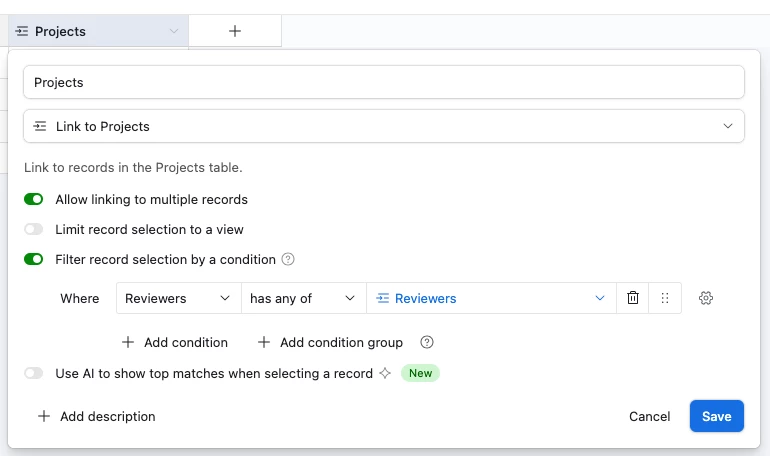This screenshot has width=770, height=456.
Task: Click the AI sparkle icon beside top matches
Action: point(383,373)
